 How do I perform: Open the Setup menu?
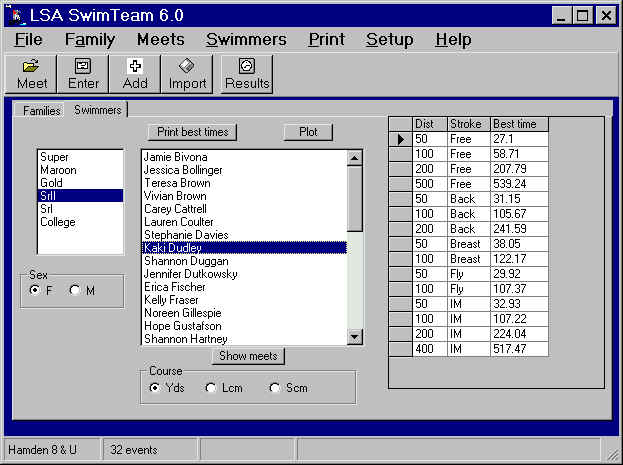coord(389,39)
